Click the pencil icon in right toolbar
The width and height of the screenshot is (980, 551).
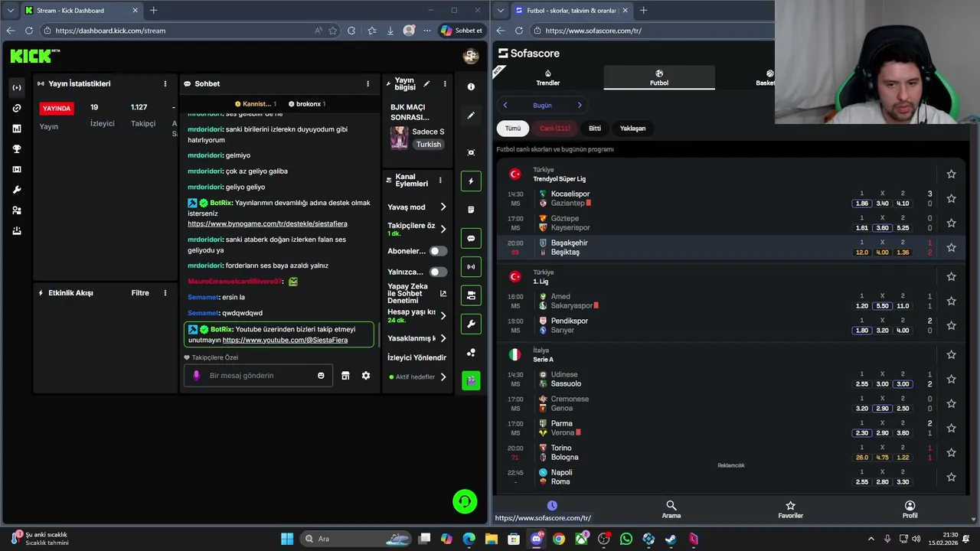pos(471,116)
